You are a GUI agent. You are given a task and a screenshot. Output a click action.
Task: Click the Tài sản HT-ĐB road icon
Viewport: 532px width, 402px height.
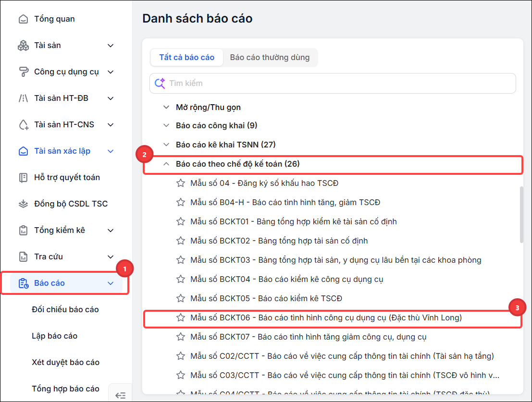point(23,98)
